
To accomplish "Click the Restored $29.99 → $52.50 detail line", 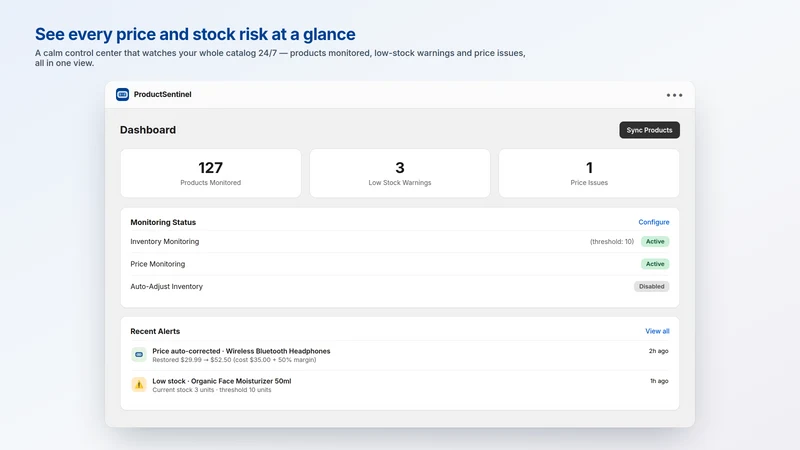I will point(234,360).
